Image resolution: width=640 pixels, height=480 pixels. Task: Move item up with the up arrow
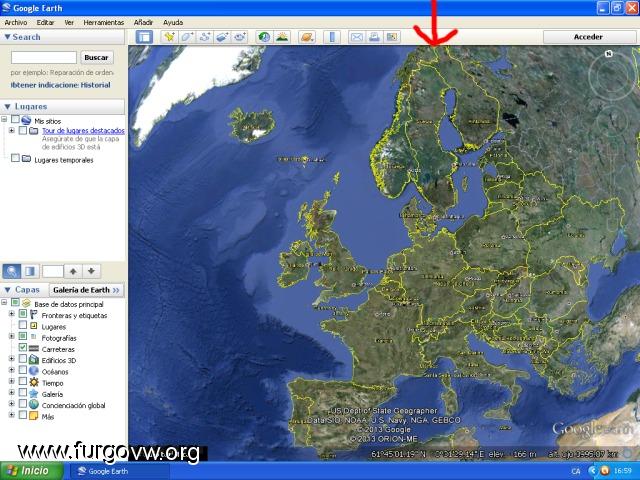pyautogui.click(x=73, y=271)
